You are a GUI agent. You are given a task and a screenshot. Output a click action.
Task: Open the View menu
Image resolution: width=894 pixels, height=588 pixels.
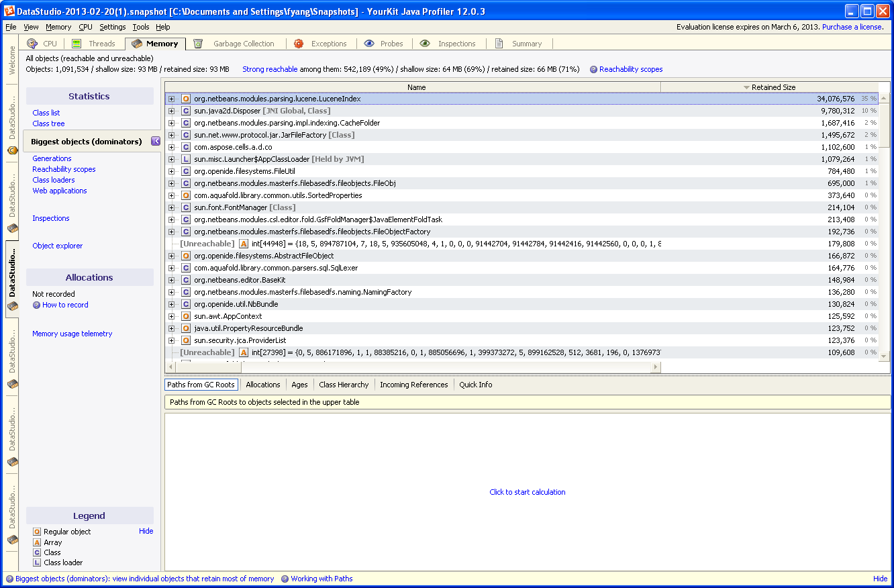click(31, 27)
